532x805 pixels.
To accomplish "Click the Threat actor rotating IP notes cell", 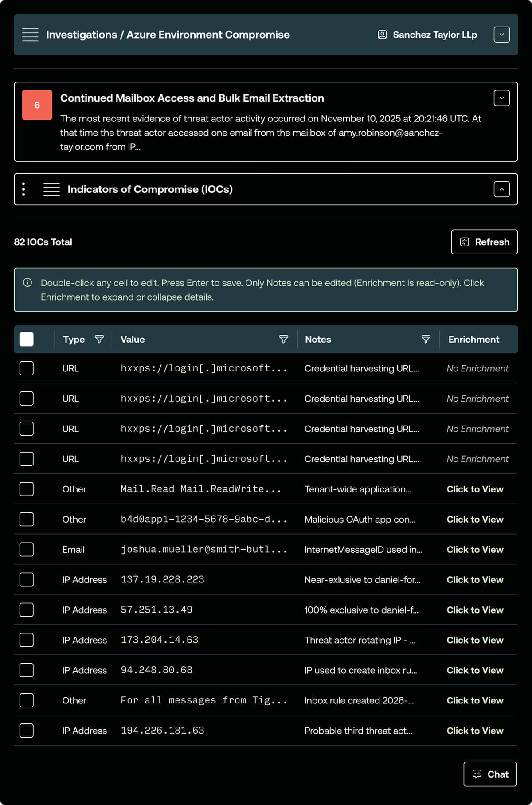I will tap(360, 640).
